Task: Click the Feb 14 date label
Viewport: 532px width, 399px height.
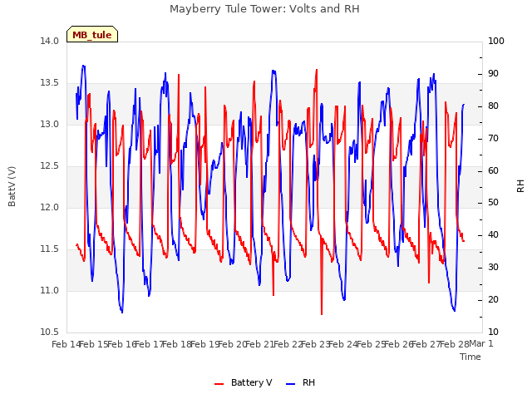Action: tap(66, 344)
